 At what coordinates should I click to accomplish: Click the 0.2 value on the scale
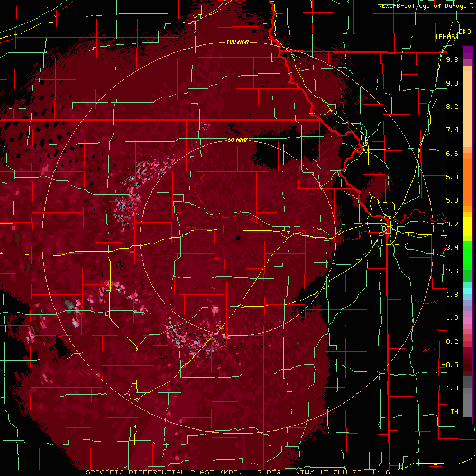tap(452, 342)
